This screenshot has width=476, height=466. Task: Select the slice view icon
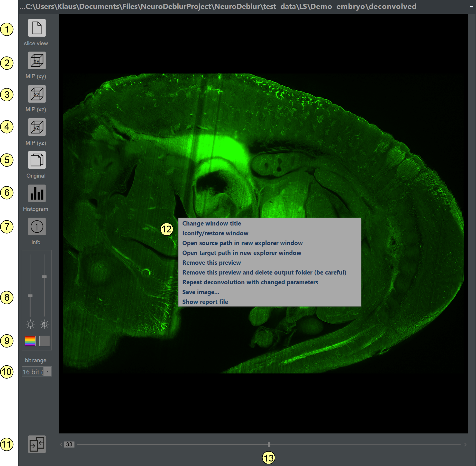click(37, 28)
